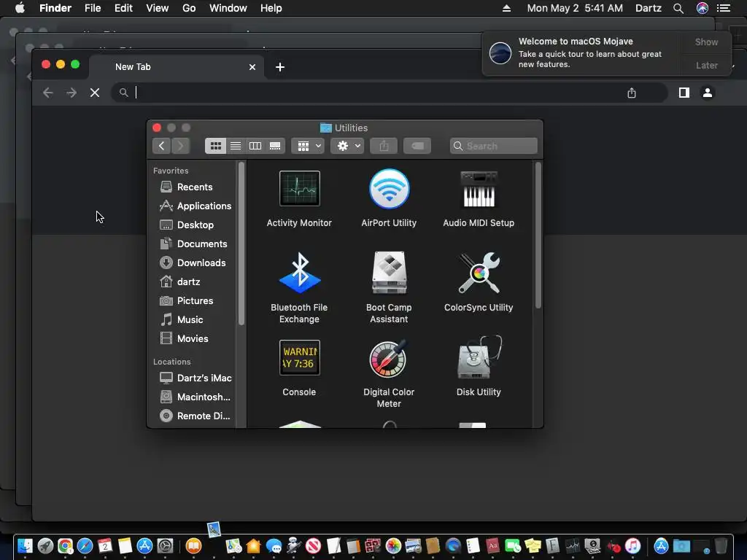Open Notification Center list icon
Image resolution: width=747 pixels, height=560 pixels.
(724, 8)
